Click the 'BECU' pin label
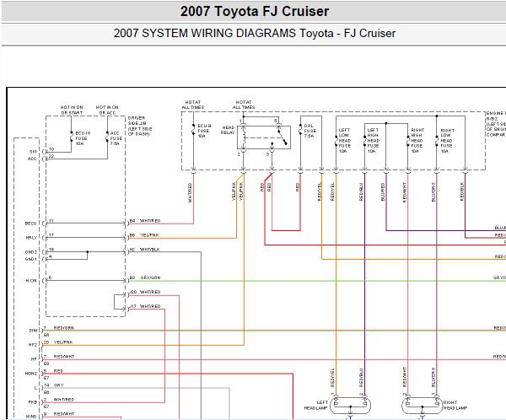506x420 pixels. point(30,223)
